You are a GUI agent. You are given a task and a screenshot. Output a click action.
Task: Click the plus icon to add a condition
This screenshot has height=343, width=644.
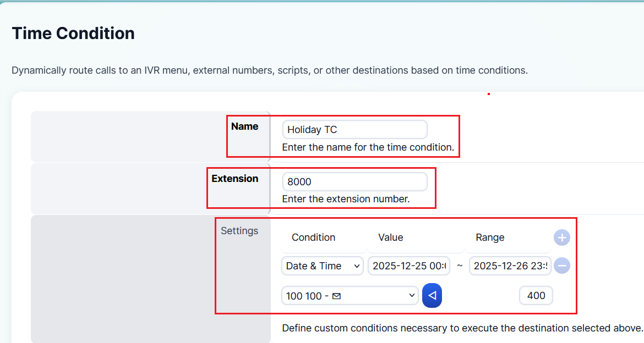pos(561,238)
